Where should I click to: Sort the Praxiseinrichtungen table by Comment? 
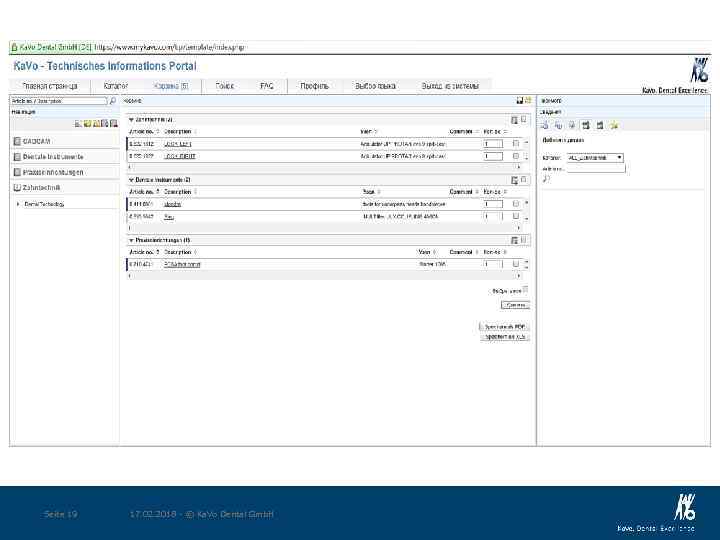point(463,252)
